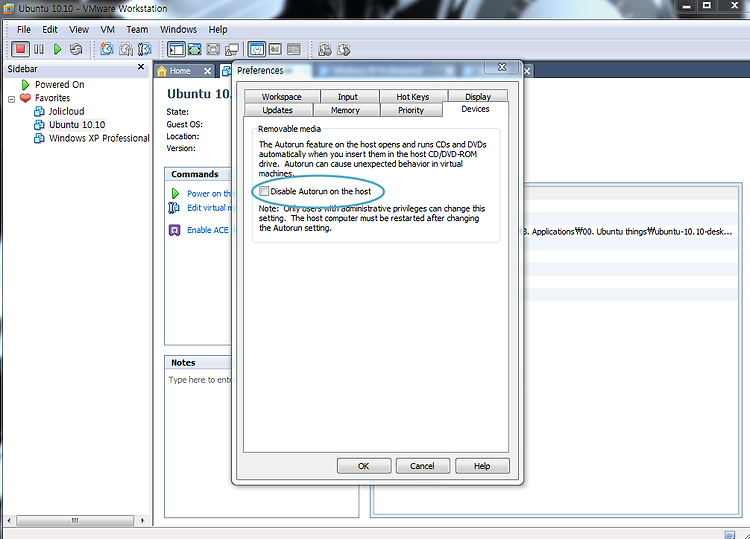Viewport: 750px width, 539px height.
Task: Open the Edit menu
Action: pyautogui.click(x=50, y=30)
